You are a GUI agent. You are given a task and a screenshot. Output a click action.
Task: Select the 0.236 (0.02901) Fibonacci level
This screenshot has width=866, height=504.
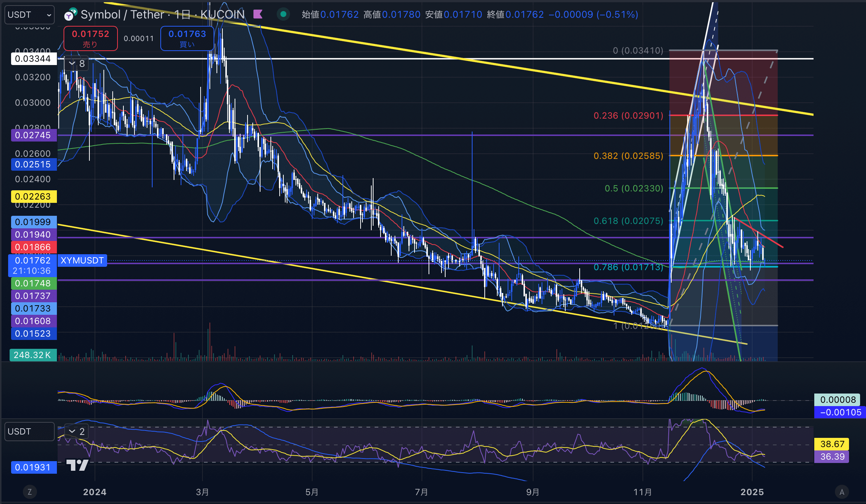pos(628,116)
